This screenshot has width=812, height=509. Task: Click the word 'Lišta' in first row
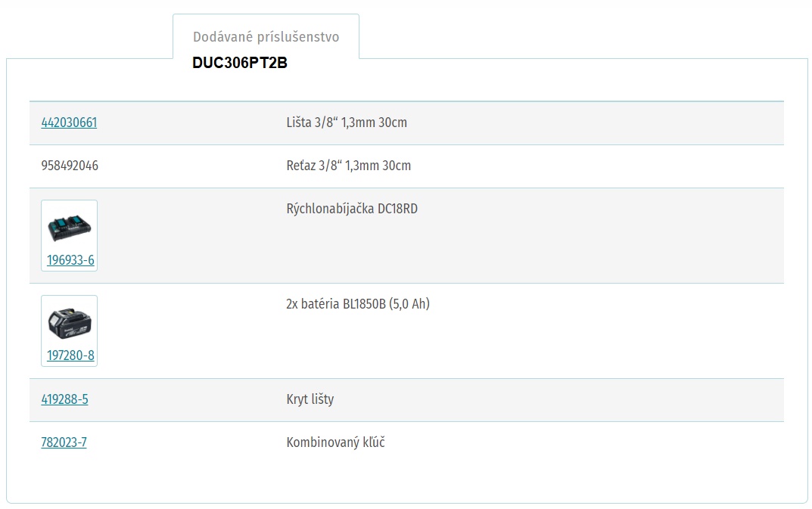pos(299,123)
